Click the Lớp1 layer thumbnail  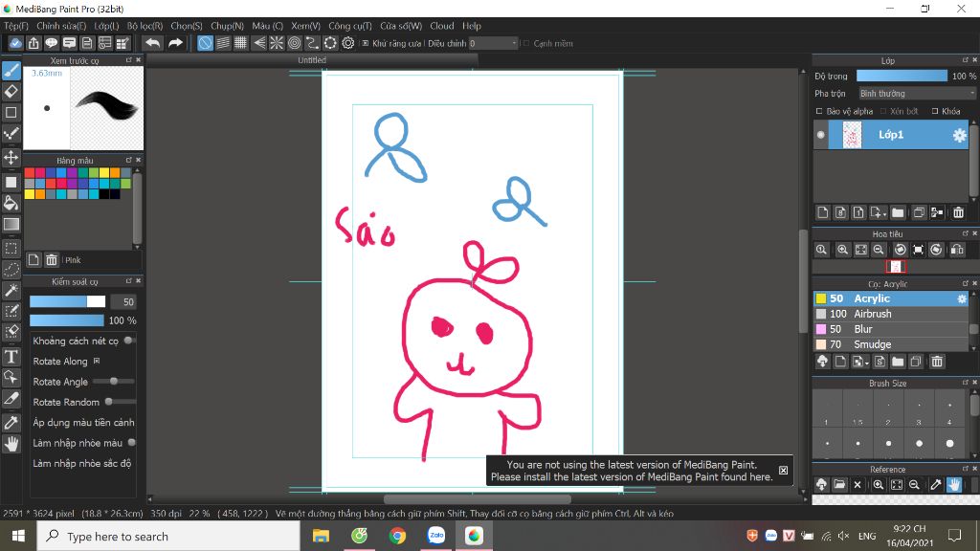[x=852, y=135]
